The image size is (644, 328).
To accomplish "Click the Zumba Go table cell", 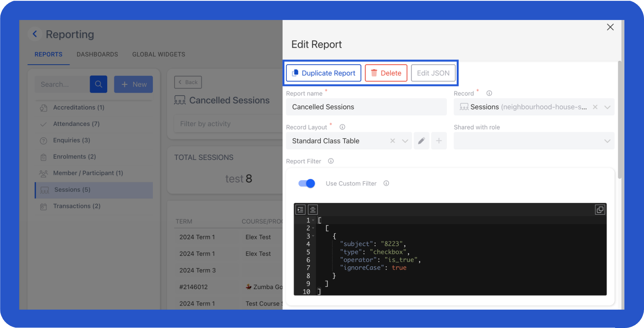I will [x=264, y=287].
